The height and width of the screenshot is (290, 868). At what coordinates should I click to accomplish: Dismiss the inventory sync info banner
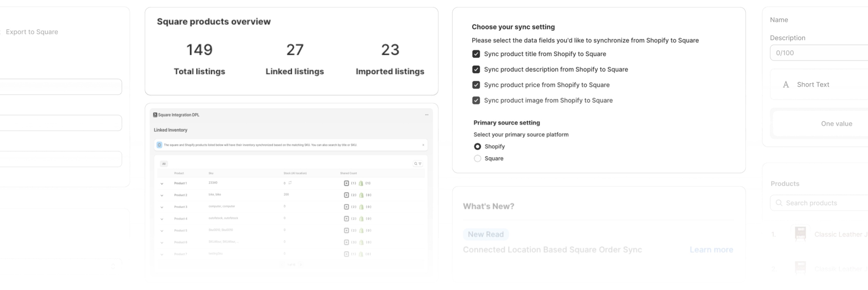pos(423,145)
